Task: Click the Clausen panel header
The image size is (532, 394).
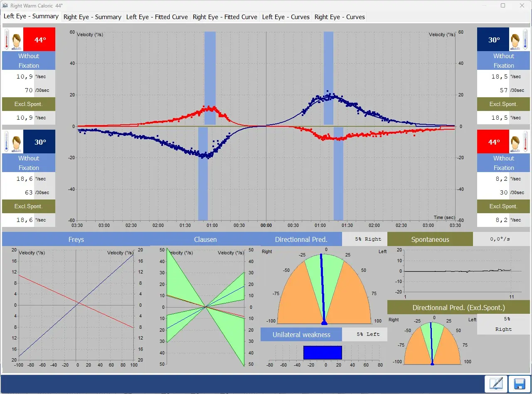Action: [205, 239]
